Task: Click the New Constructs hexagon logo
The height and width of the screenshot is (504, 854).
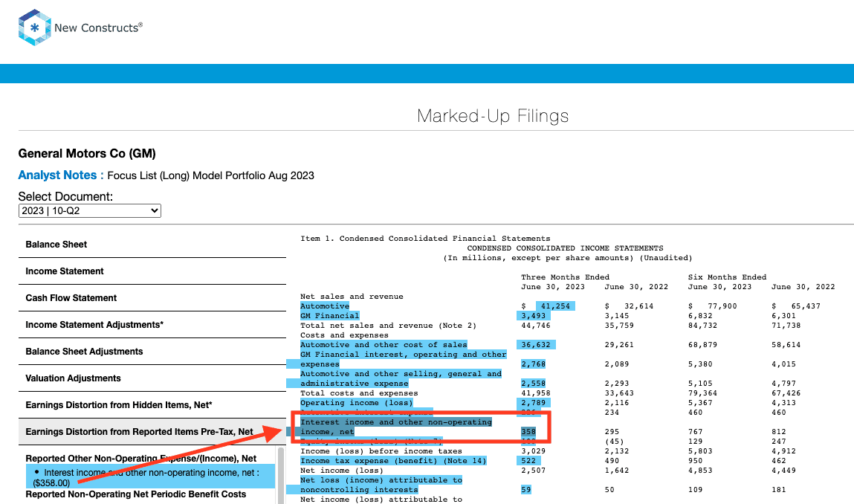Action: [34, 28]
